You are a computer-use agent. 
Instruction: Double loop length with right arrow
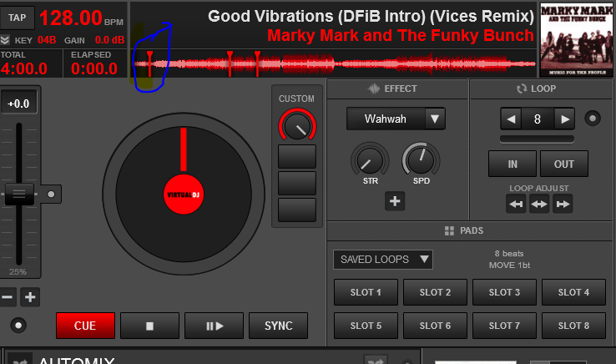pos(564,119)
